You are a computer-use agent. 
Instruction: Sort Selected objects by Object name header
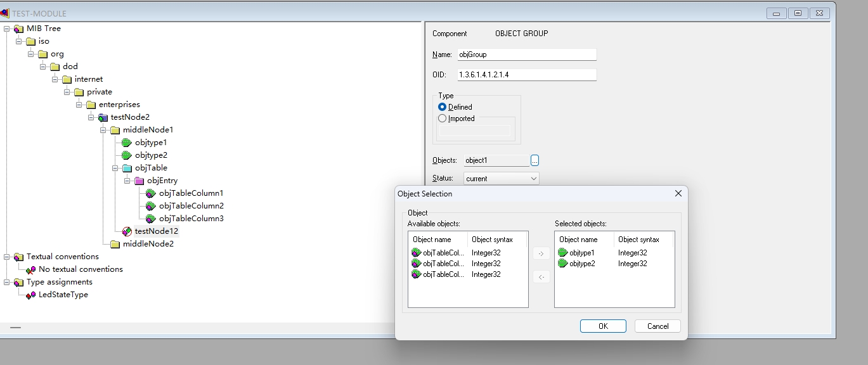(x=585, y=240)
